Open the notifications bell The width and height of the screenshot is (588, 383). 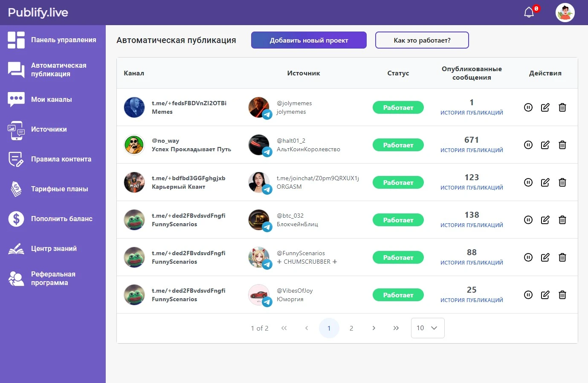coord(529,12)
